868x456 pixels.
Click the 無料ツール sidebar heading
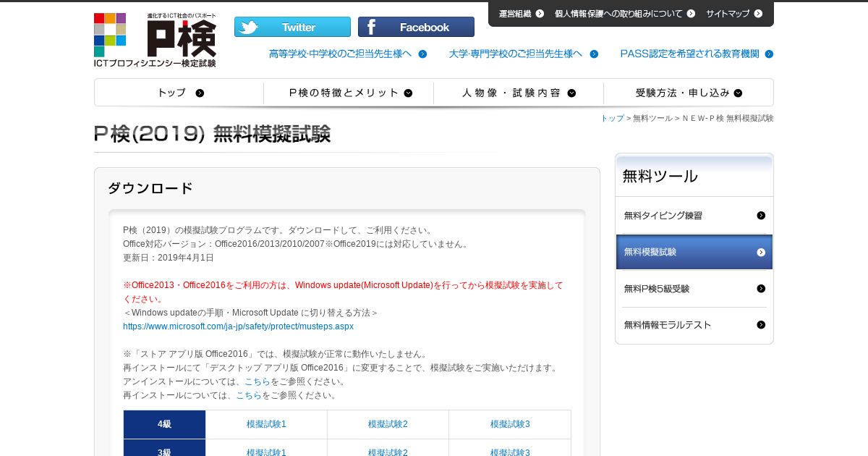tap(660, 176)
